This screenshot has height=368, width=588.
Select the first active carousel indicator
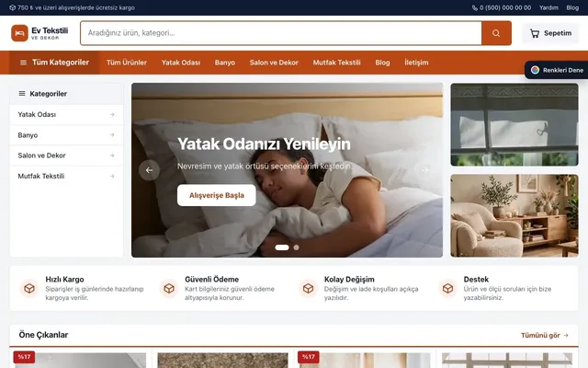pyautogui.click(x=282, y=247)
